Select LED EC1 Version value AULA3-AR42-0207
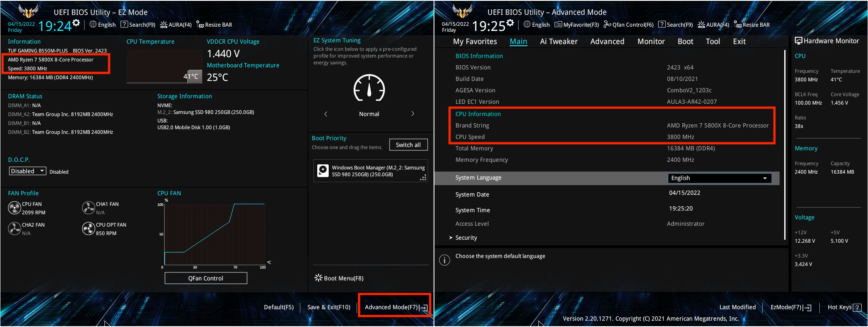868x327 pixels. [x=692, y=102]
